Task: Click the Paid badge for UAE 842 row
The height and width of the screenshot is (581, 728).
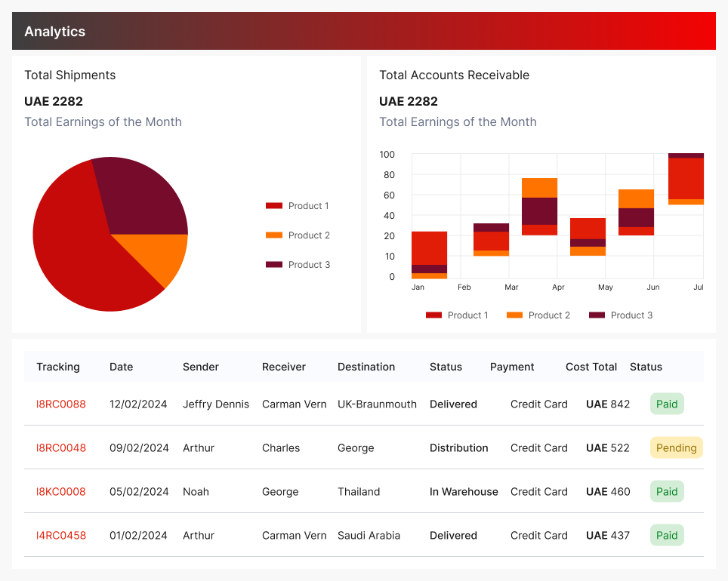Action: [667, 404]
